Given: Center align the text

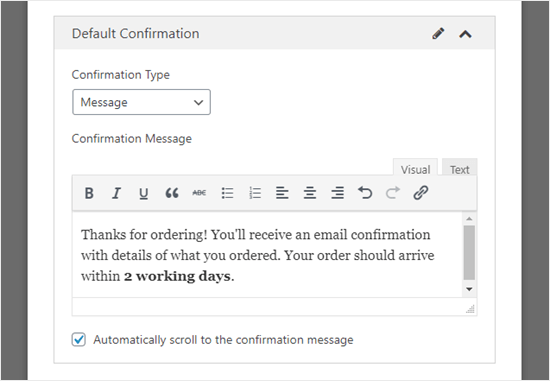Looking at the screenshot, I should 310,193.
